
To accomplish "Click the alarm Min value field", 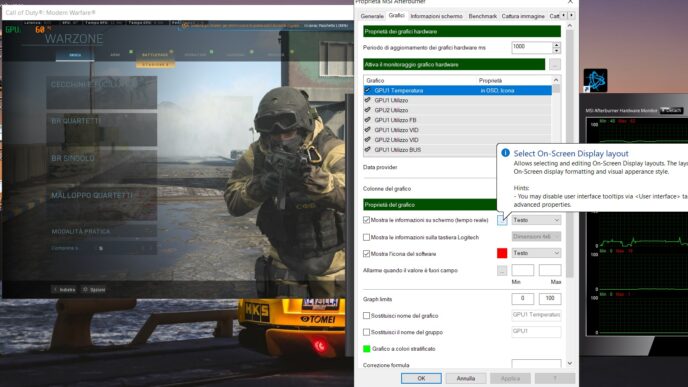I will tap(523, 270).
